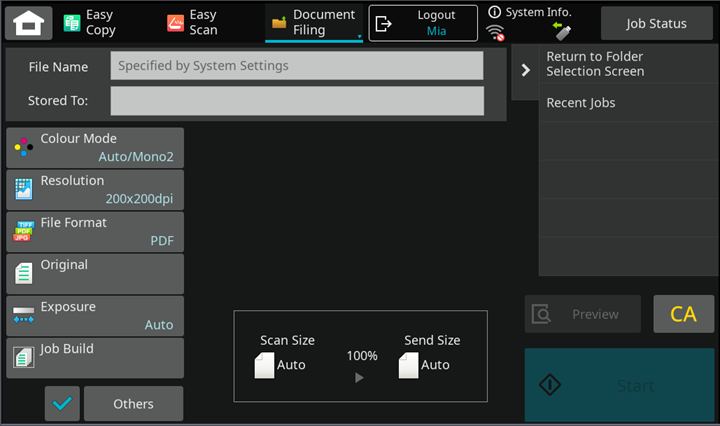Open the Resolution setting
The height and width of the screenshot is (426, 720).
click(95, 189)
